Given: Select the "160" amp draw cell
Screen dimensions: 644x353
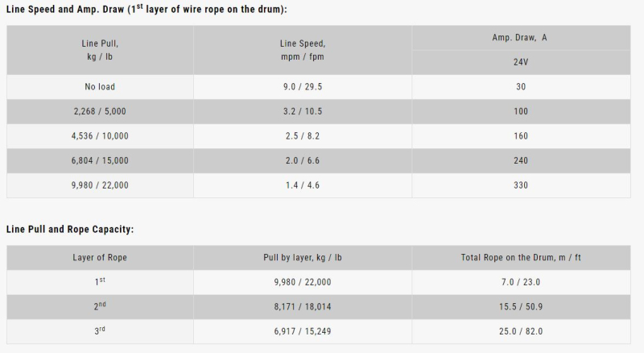Looking at the screenshot, I should pyautogui.click(x=520, y=136).
